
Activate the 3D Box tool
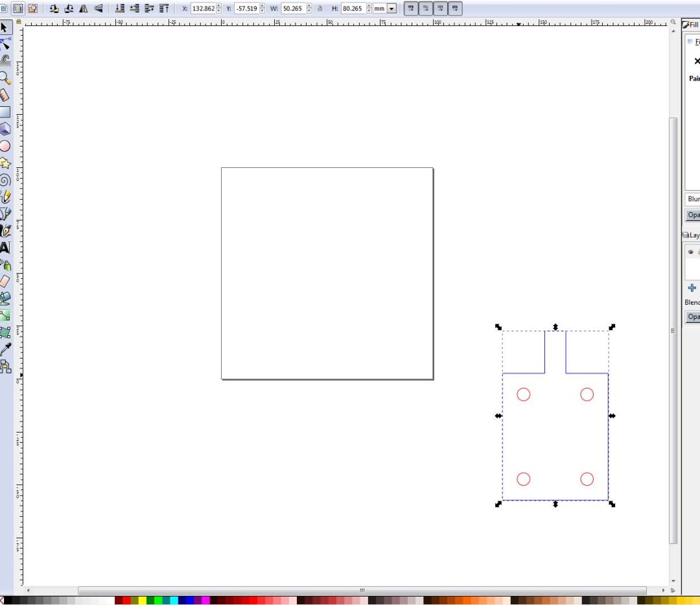(x=5, y=128)
